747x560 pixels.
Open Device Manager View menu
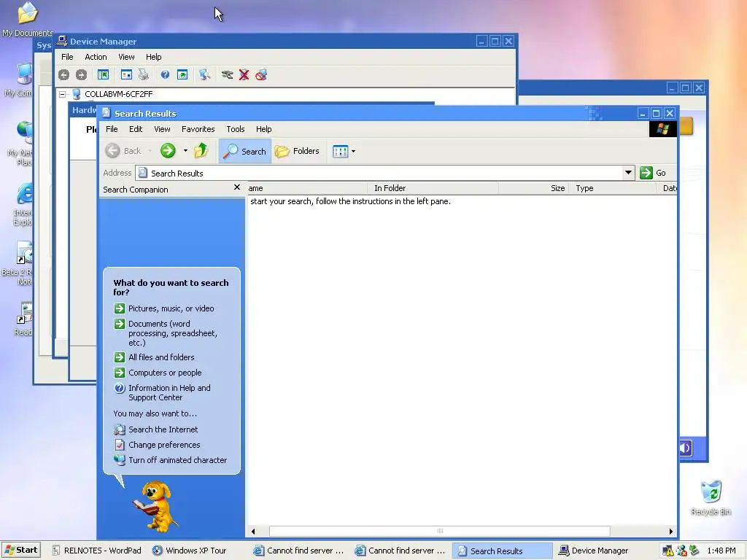(x=126, y=57)
